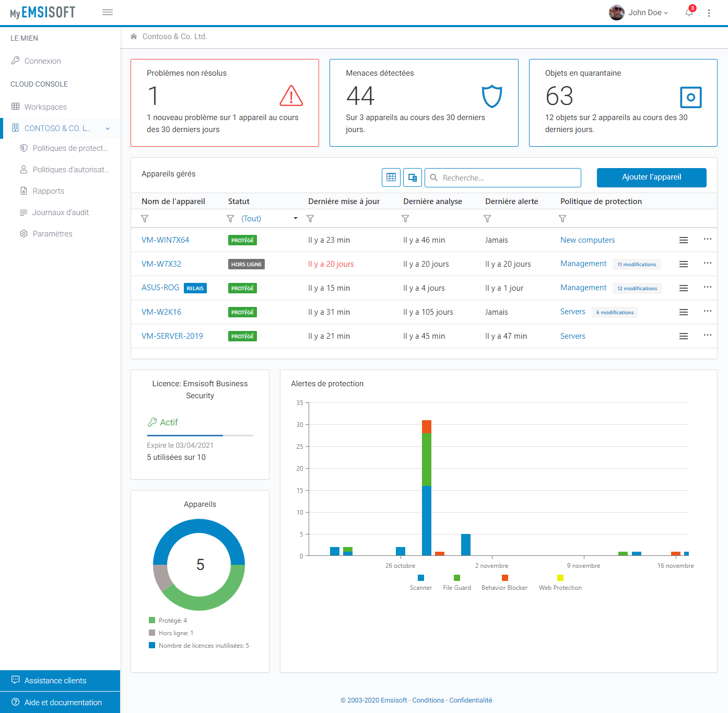The height and width of the screenshot is (713, 728).
Task: Open the Confidentialité footer link
Action: [471, 700]
